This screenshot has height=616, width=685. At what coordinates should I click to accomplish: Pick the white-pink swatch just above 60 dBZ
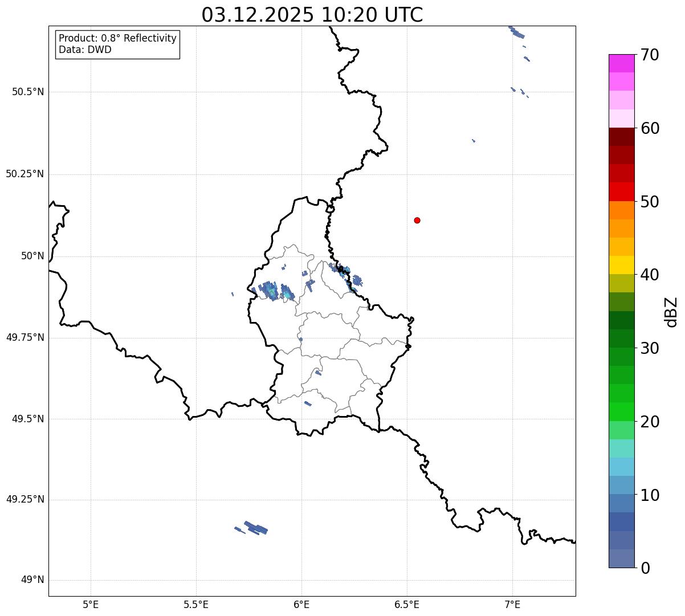tap(621, 119)
